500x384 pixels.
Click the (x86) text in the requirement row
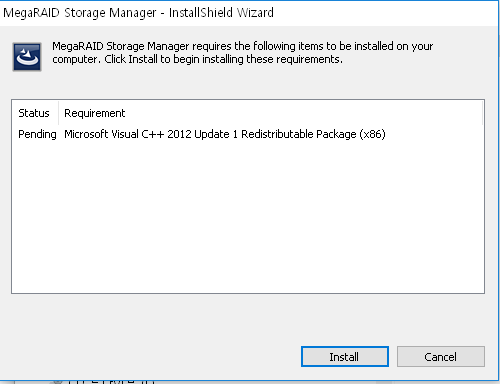[x=372, y=134]
